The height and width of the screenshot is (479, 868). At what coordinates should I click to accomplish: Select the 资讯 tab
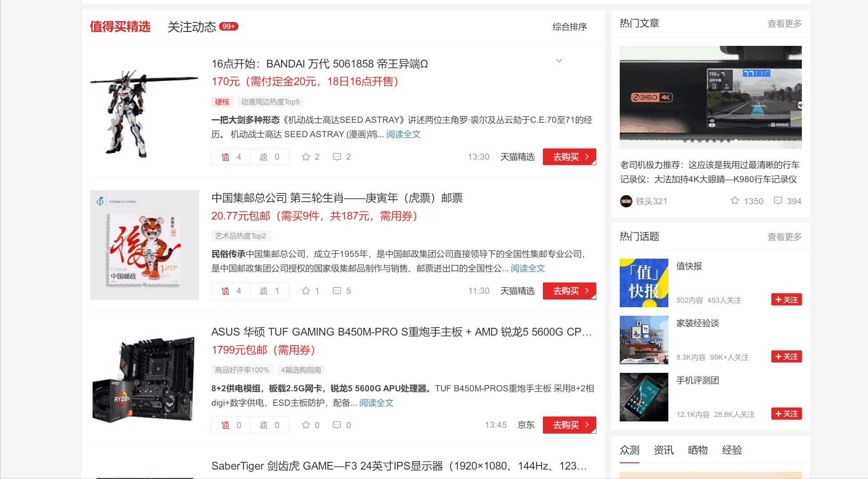(664, 450)
